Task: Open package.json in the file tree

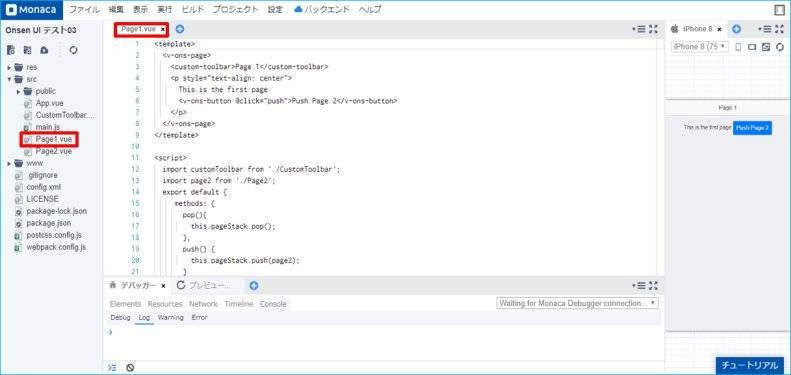Action: [48, 223]
